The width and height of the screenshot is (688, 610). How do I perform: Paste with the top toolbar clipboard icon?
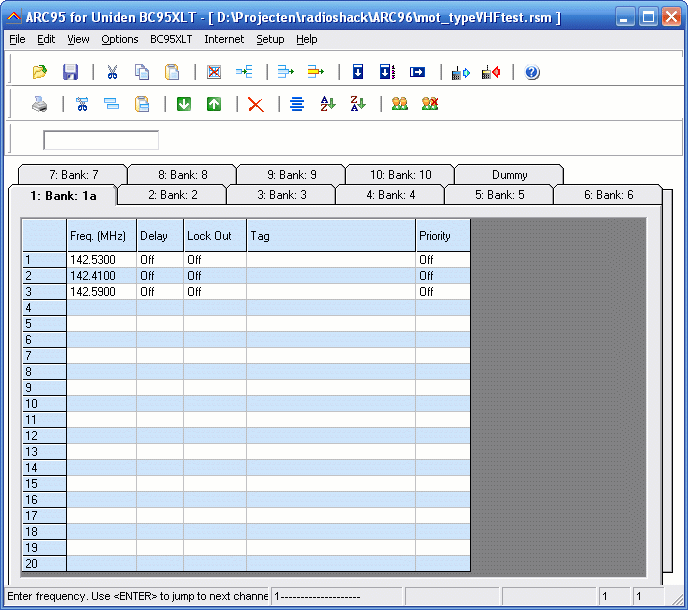(172, 72)
